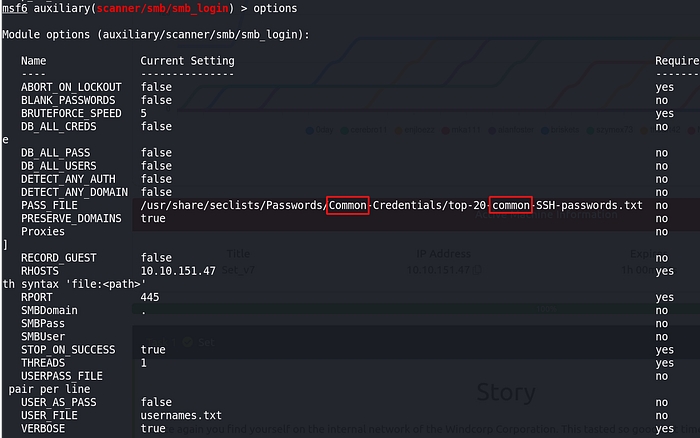Click the PRESERVE_DOMAINS value true
The image size is (700, 438).
click(x=154, y=218)
